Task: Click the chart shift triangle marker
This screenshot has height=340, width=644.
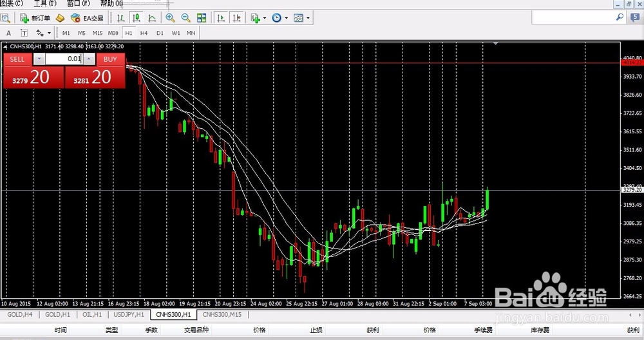Action: click(496, 43)
